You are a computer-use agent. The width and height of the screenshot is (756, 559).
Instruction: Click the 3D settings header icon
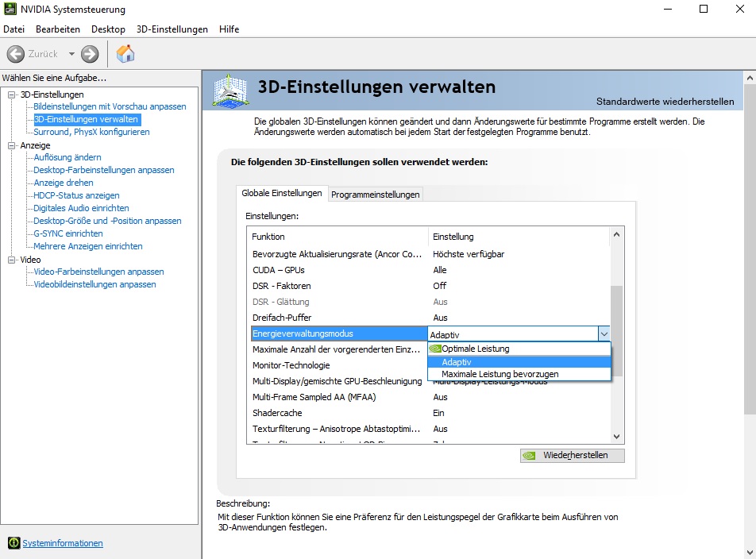click(231, 90)
